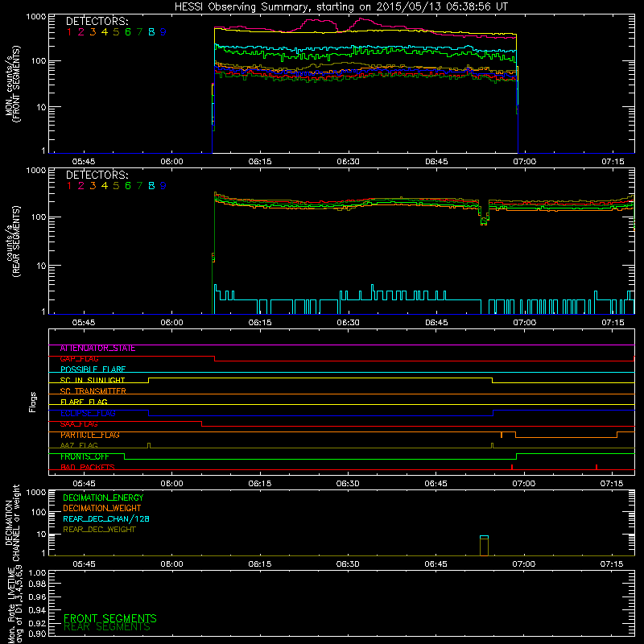
Task: Click detector 8 in front segments legend
Action: 151,32
